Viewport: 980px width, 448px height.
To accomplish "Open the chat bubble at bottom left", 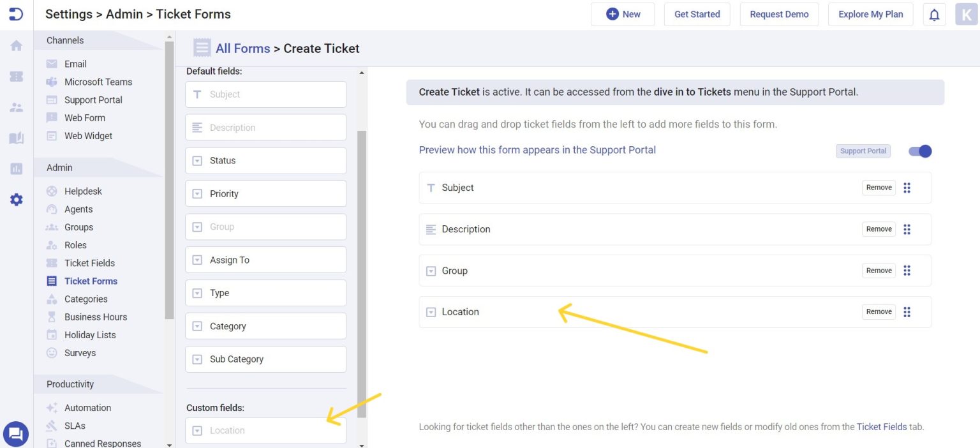I will coord(15,433).
